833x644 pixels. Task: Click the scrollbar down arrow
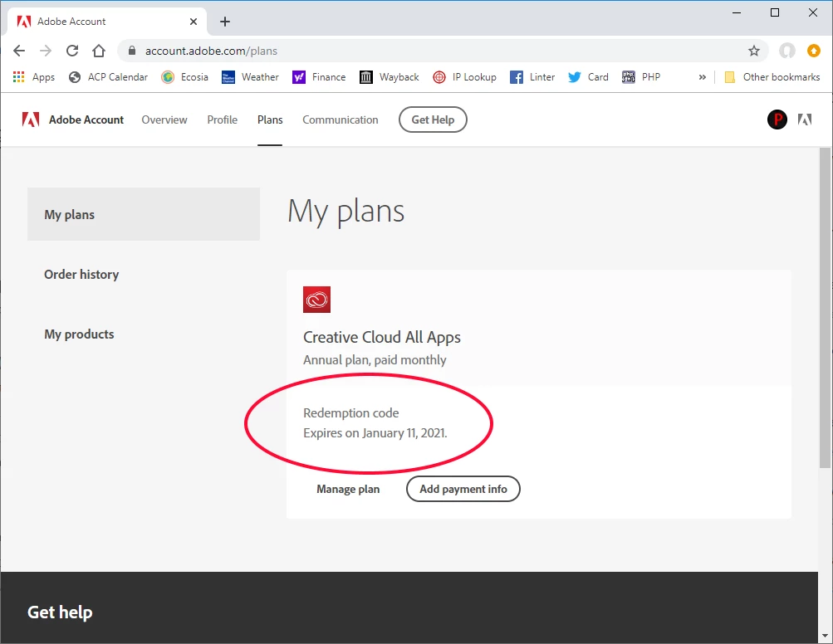pyautogui.click(x=825, y=636)
